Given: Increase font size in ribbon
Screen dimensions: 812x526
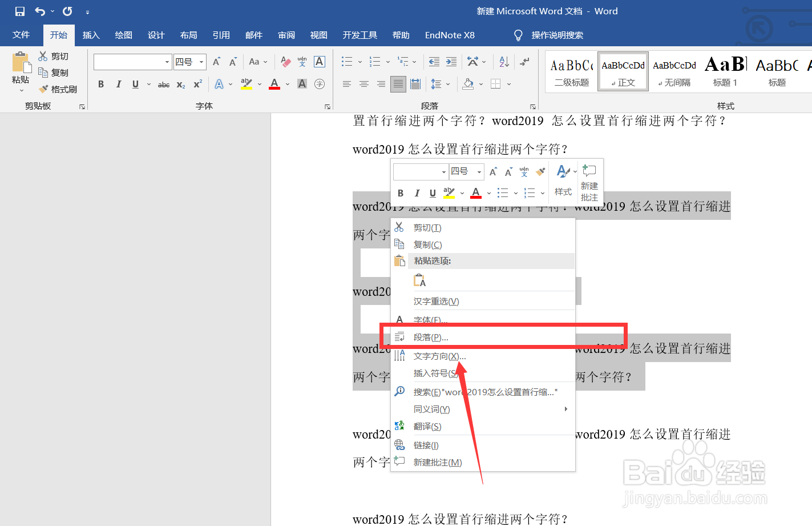Looking at the screenshot, I should pyautogui.click(x=216, y=62).
